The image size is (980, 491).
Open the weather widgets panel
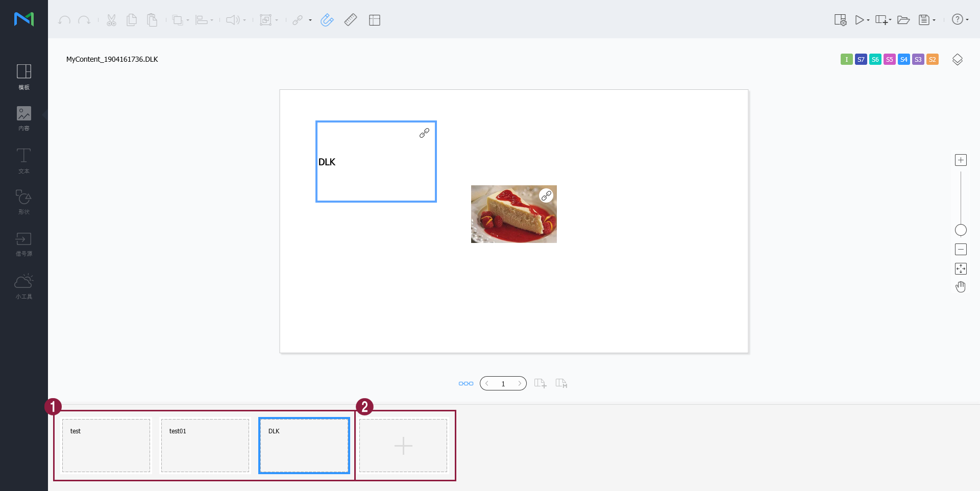click(23, 286)
